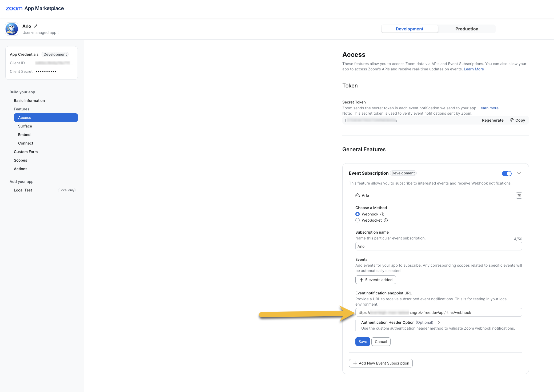Click the pencil edit icon beside Arlo
The width and height of the screenshot is (554, 392).
35,26
